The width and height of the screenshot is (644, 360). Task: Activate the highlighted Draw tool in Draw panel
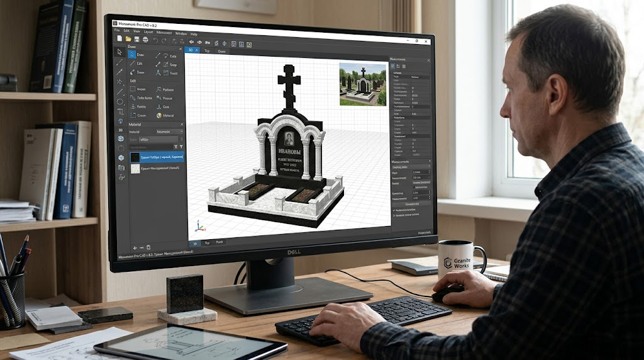coord(138,54)
